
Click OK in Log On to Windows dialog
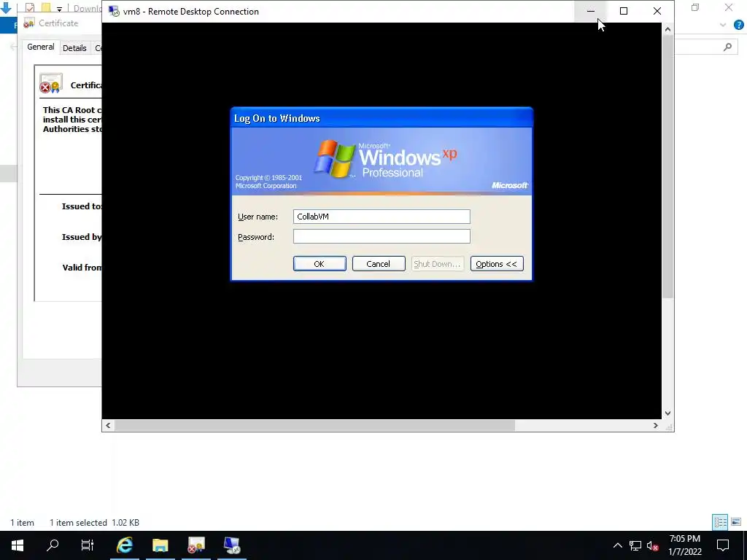(320, 264)
